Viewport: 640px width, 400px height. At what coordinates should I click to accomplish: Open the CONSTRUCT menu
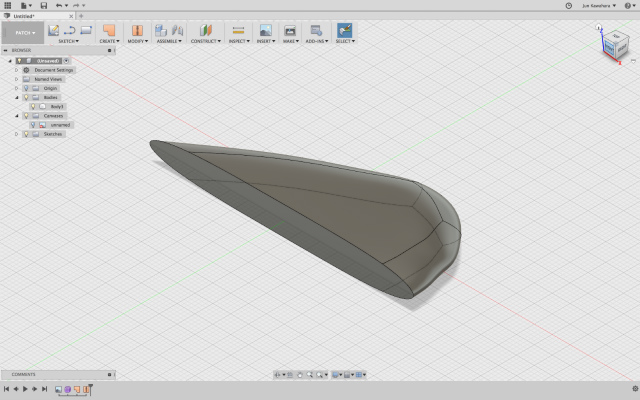[x=206, y=41]
